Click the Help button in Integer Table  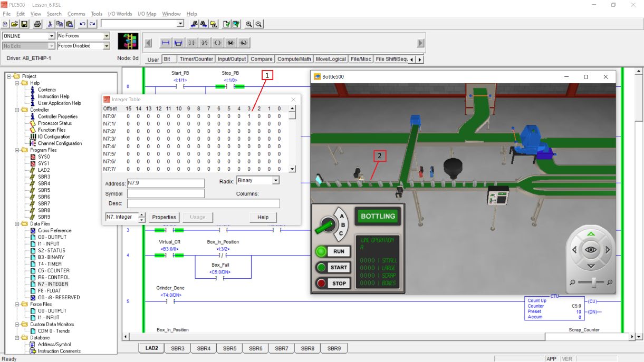[x=263, y=217]
